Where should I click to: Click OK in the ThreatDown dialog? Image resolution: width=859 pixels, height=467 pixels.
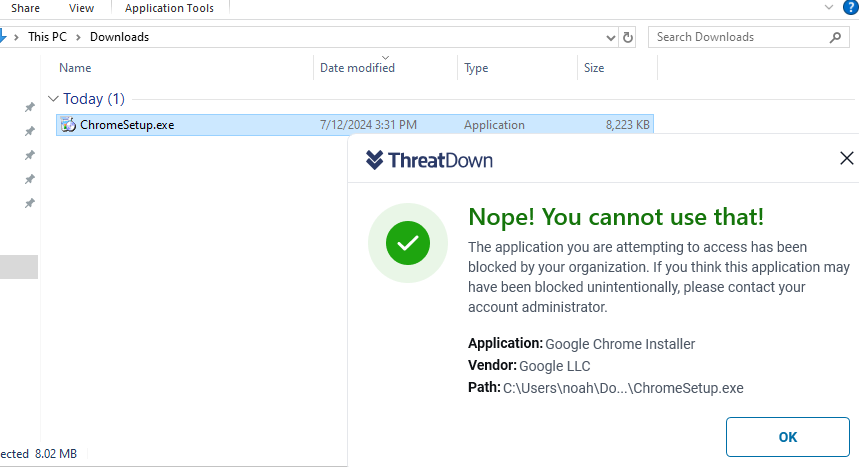click(787, 437)
